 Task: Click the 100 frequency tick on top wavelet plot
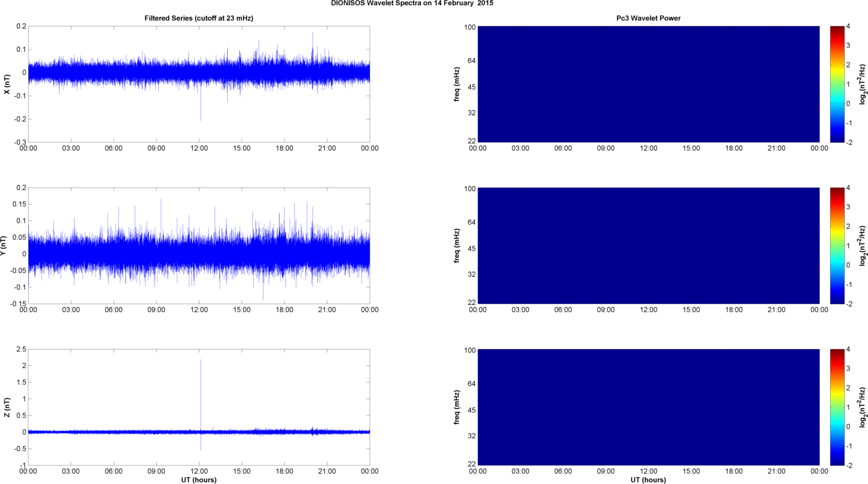pos(470,27)
